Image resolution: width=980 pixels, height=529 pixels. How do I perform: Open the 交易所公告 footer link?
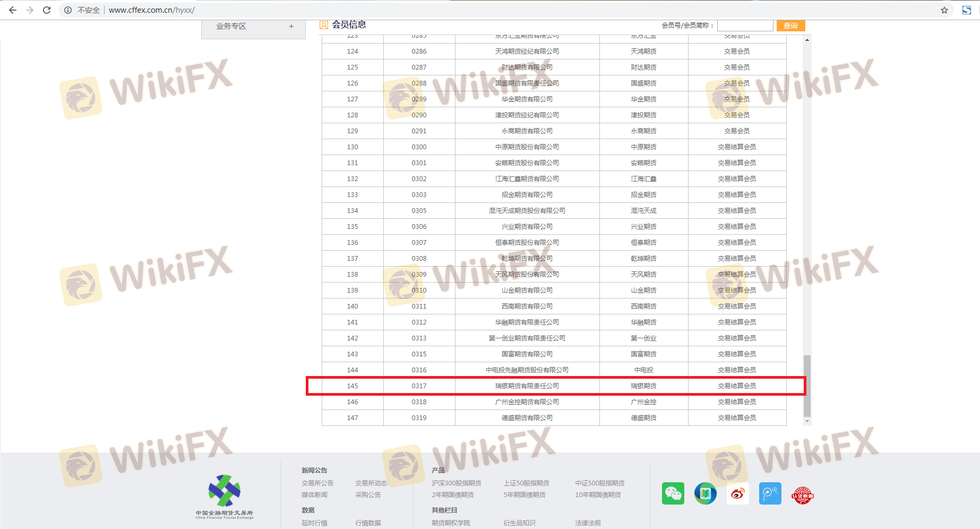(317, 483)
